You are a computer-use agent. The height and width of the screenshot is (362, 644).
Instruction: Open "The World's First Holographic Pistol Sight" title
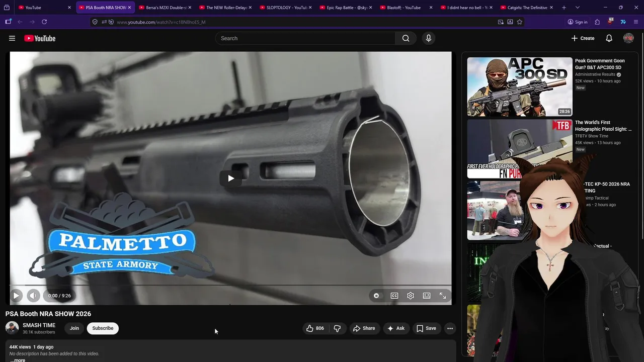pyautogui.click(x=603, y=126)
